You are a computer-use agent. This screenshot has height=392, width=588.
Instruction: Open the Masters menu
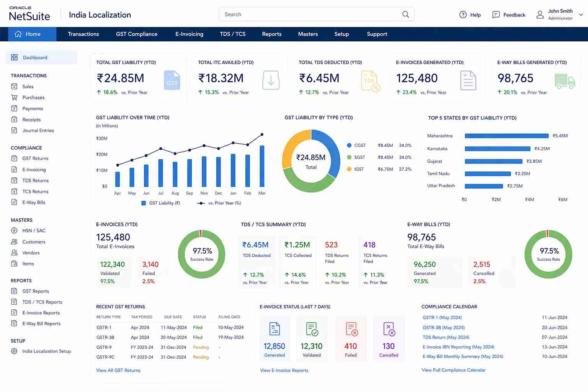[x=308, y=34]
